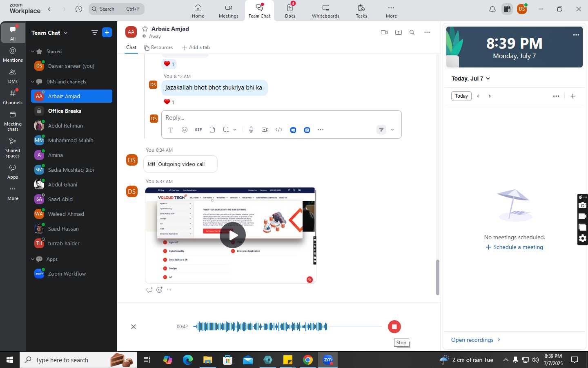588x368 pixels.
Task: Open Channels in left sidebar
Action: pos(13,97)
